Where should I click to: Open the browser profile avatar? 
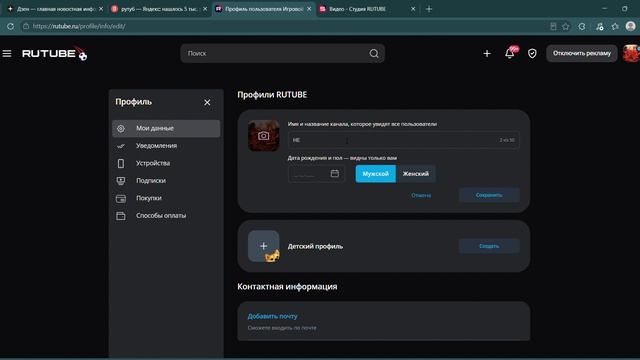(630, 26)
